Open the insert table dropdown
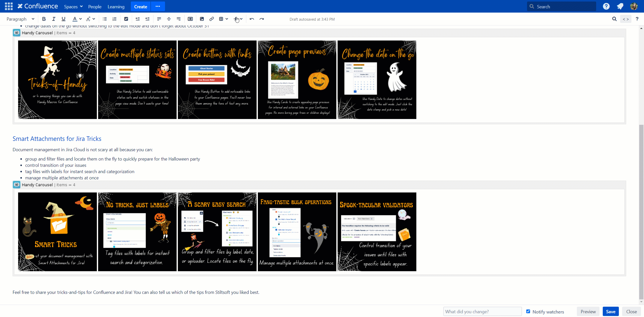The height and width of the screenshot is (317, 644). (x=223, y=19)
